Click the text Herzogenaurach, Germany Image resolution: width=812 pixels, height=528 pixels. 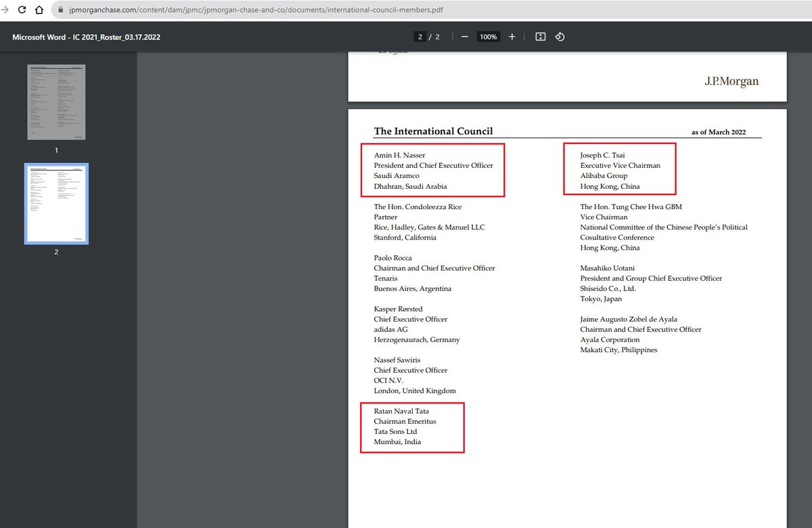[417, 340]
